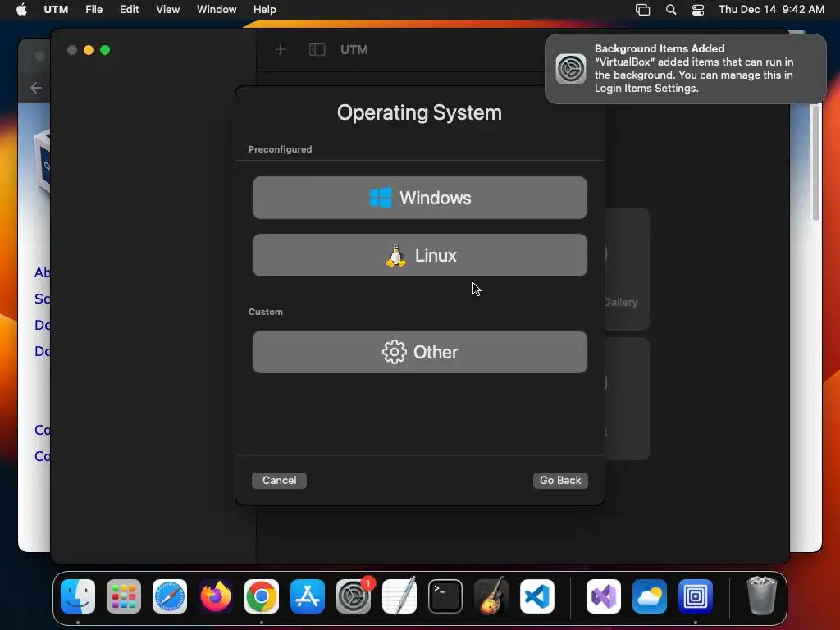
Task: Dismiss the Background Items Added notification
Action: coord(685,69)
